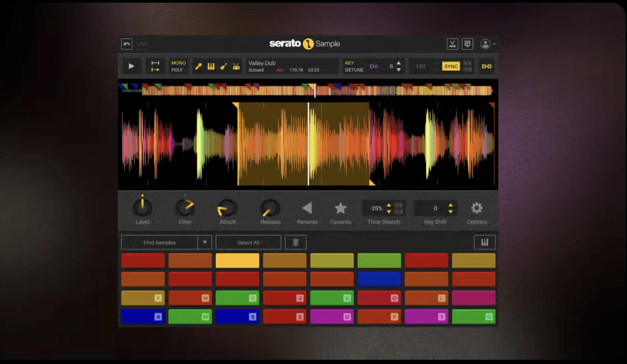
Task: Toggle the SYNC button
Action: coord(451,66)
